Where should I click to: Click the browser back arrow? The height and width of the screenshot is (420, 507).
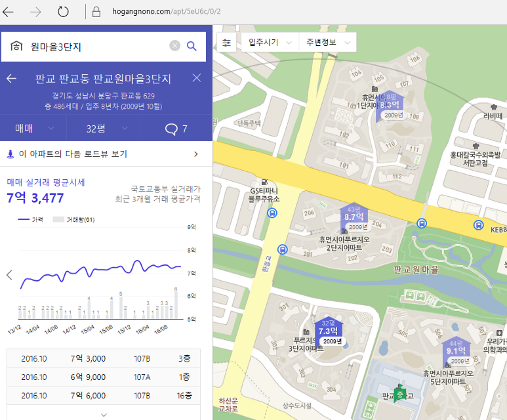pos(9,12)
